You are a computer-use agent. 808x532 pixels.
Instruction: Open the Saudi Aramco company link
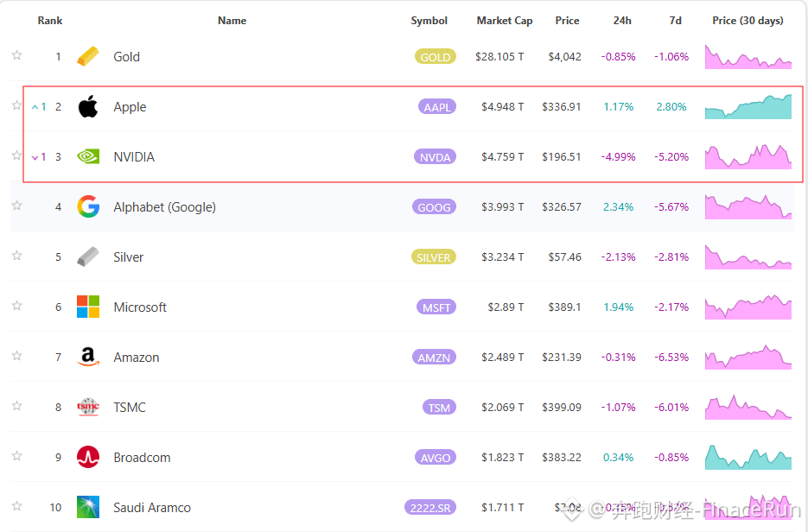[152, 508]
